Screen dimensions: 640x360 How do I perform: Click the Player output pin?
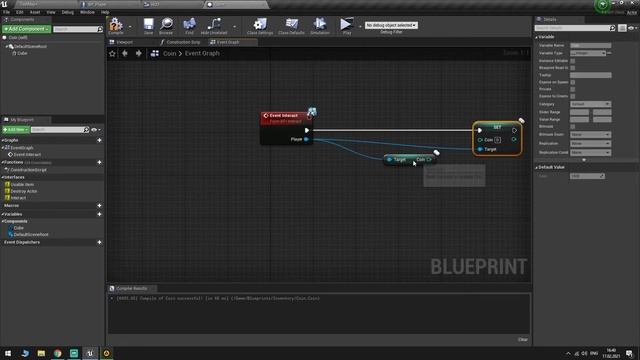[306, 139]
